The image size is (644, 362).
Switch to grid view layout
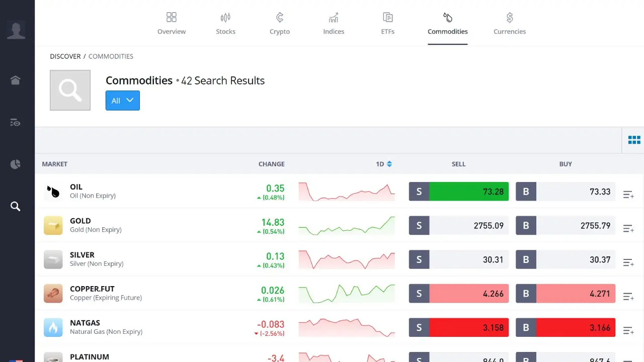[634, 139]
